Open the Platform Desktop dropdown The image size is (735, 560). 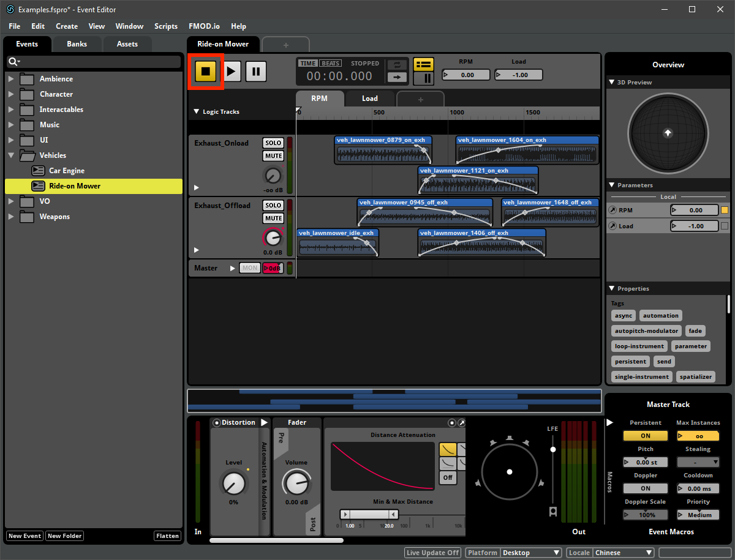tap(530, 552)
